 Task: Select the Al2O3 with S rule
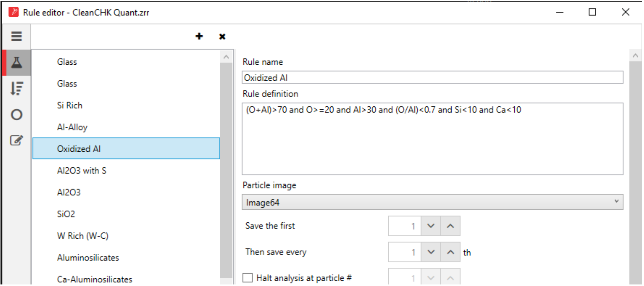tap(126, 170)
